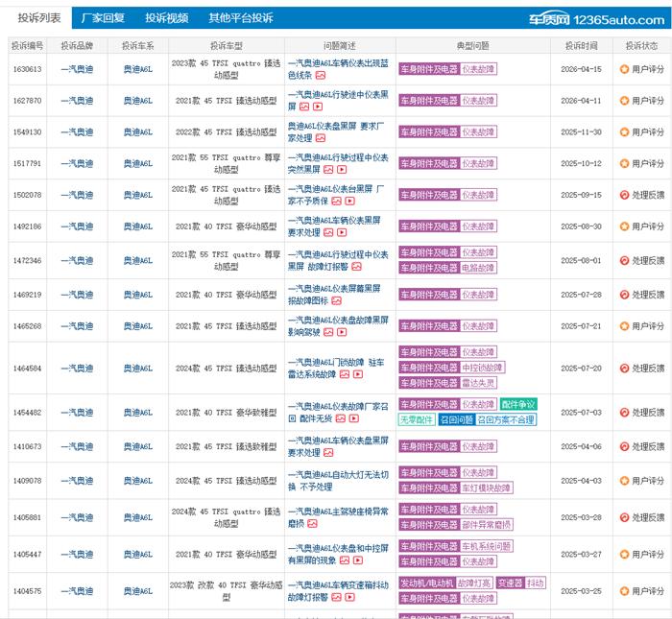Play the video attached to complaint 1517791

343,170
